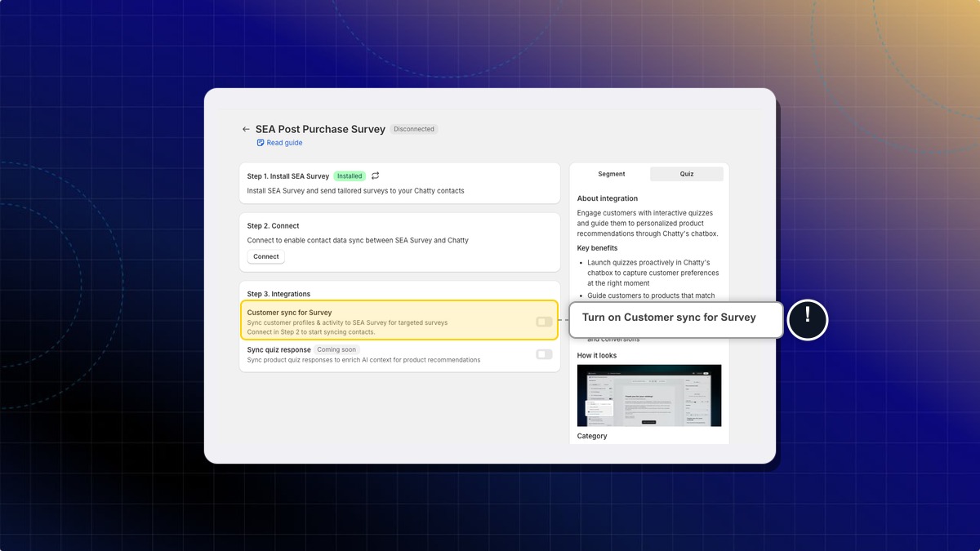Click the refresh icon next to Installed badge
This screenshot has width=980, height=551.
pyautogui.click(x=376, y=176)
